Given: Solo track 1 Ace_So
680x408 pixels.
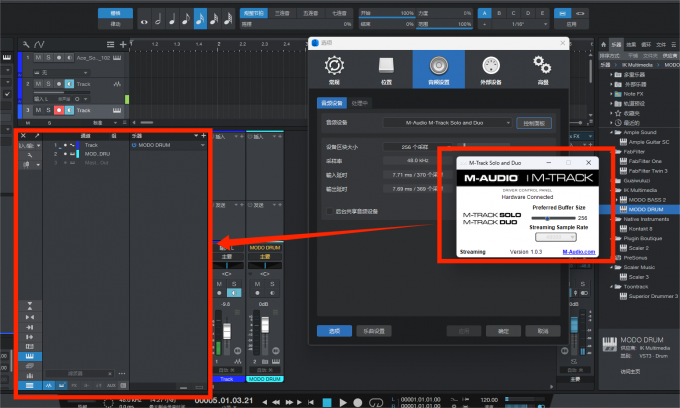Looking at the screenshot, I should pyautogui.click(x=48, y=58).
